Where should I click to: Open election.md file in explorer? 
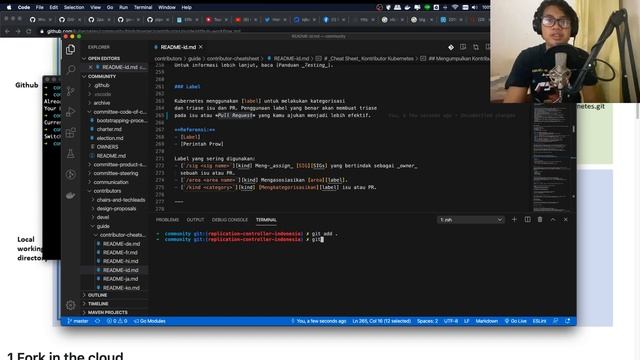point(110,138)
